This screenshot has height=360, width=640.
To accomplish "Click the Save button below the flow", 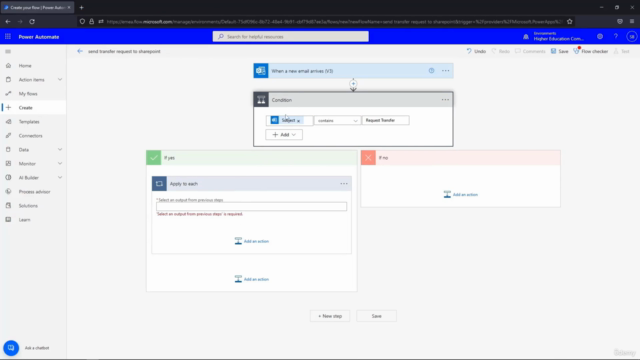I will click(376, 316).
